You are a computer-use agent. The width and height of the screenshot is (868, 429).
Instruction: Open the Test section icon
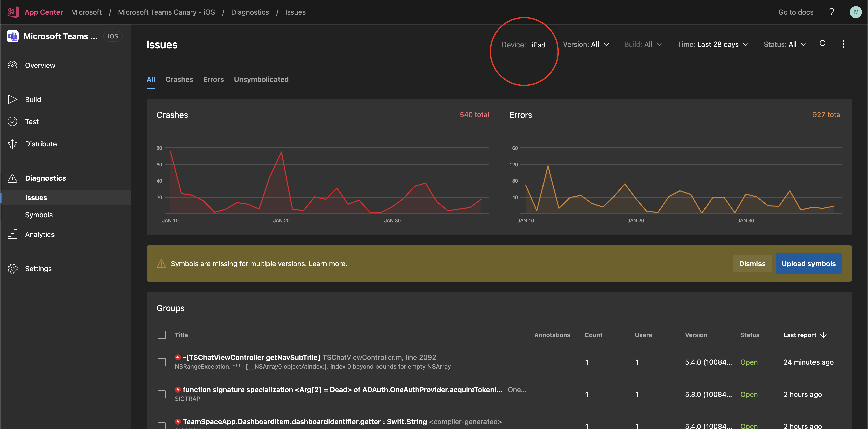click(x=13, y=121)
